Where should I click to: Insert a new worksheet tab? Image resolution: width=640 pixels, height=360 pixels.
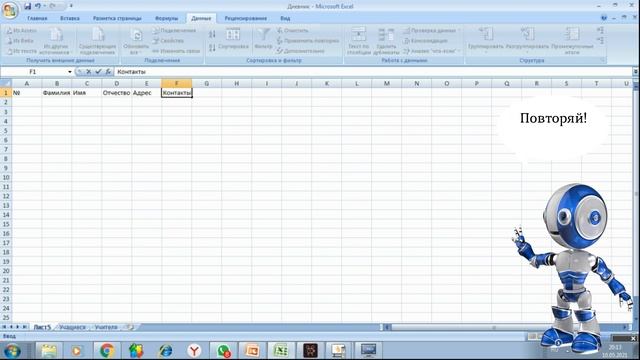coord(129,327)
